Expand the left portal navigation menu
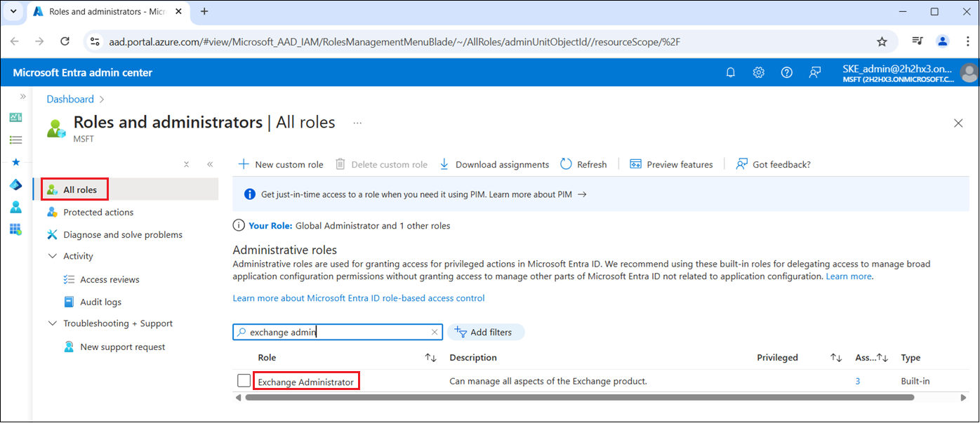This screenshot has width=980, height=423. 22,96
